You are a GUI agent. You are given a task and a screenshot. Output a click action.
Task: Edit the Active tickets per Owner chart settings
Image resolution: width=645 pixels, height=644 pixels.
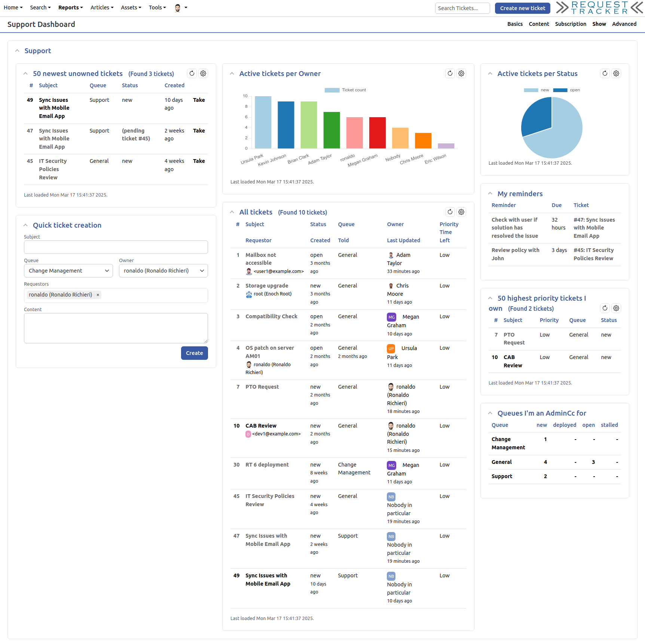click(461, 73)
